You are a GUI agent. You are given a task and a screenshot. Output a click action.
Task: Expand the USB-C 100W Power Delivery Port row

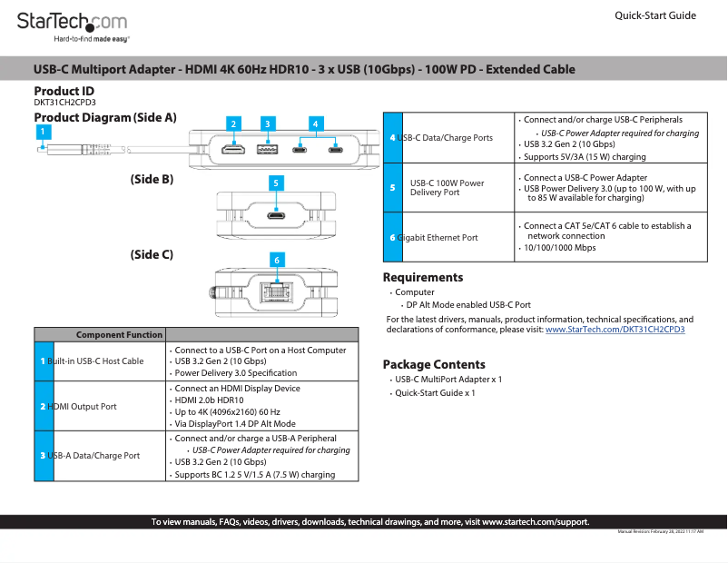coord(446,188)
